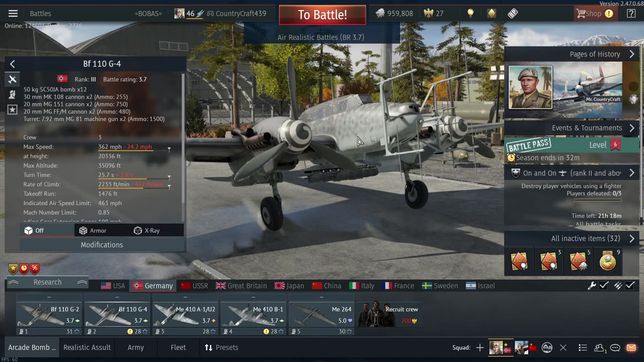Switch view mode to Armor

click(102, 230)
